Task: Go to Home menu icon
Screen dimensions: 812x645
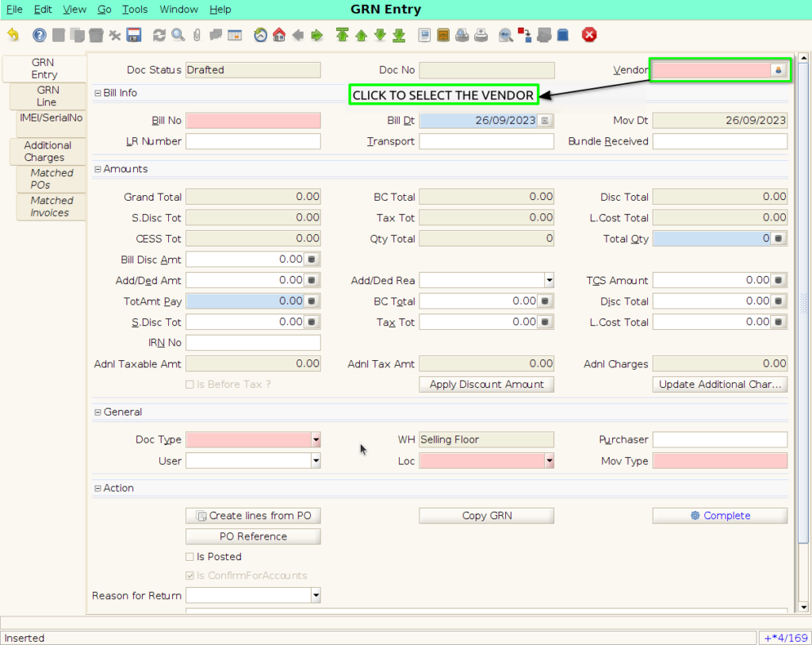Action: [x=279, y=35]
